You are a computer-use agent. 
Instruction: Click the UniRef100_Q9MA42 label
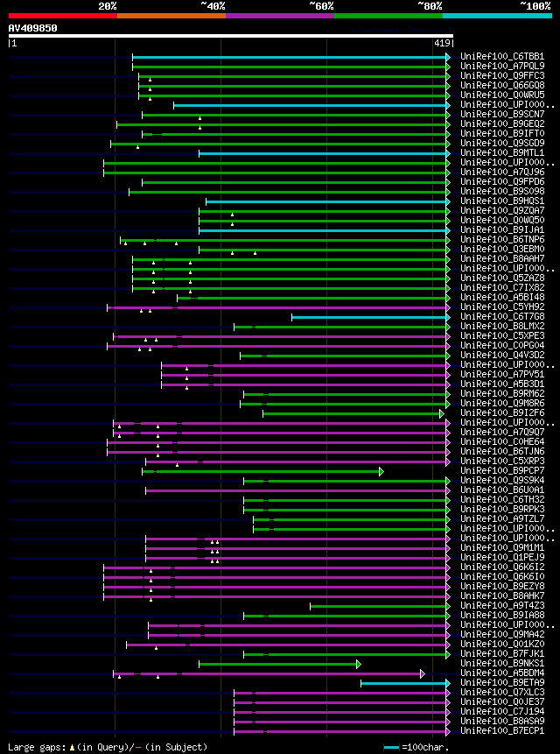point(502,634)
